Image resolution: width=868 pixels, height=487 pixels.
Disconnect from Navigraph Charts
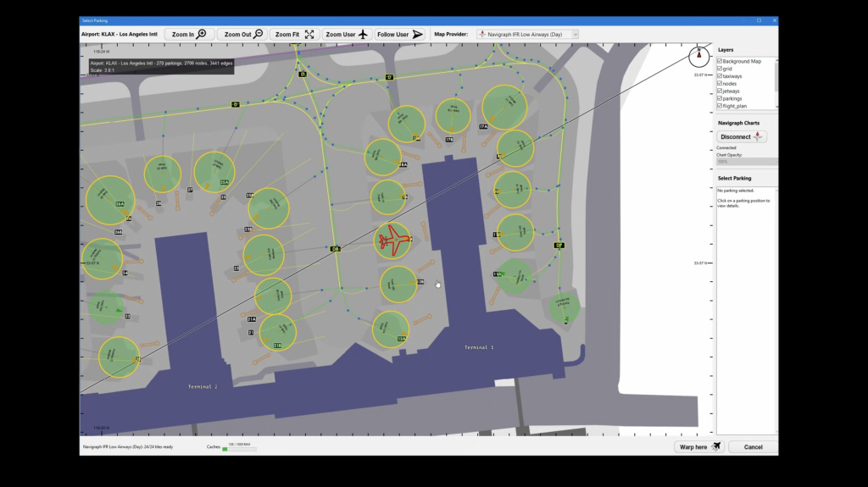coord(742,136)
